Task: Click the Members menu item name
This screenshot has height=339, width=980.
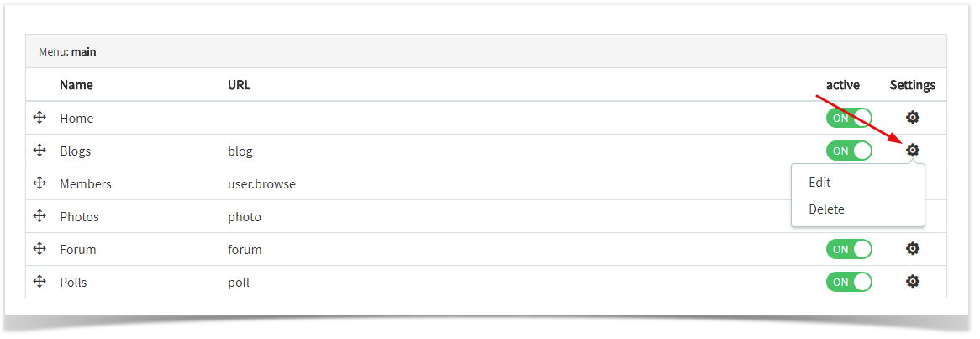Action: click(x=86, y=184)
